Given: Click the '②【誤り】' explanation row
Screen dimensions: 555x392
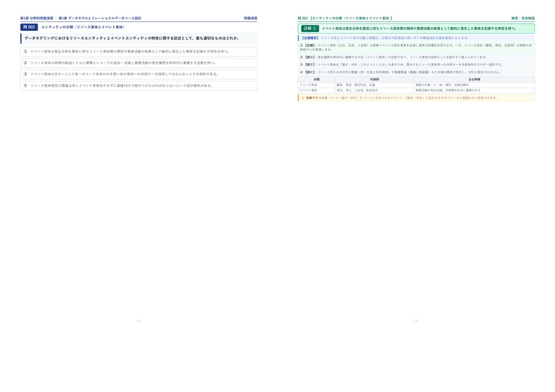Looking at the screenshot, I should 416,57.
